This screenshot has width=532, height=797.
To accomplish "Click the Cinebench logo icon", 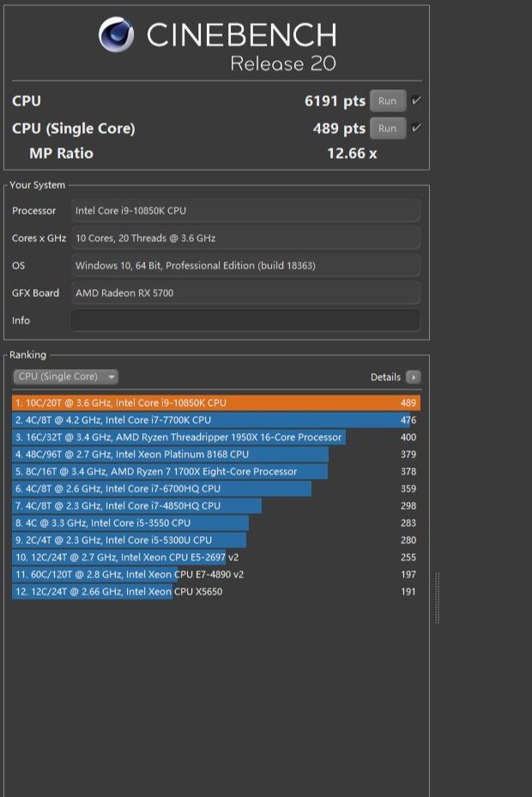I will click(x=116, y=35).
